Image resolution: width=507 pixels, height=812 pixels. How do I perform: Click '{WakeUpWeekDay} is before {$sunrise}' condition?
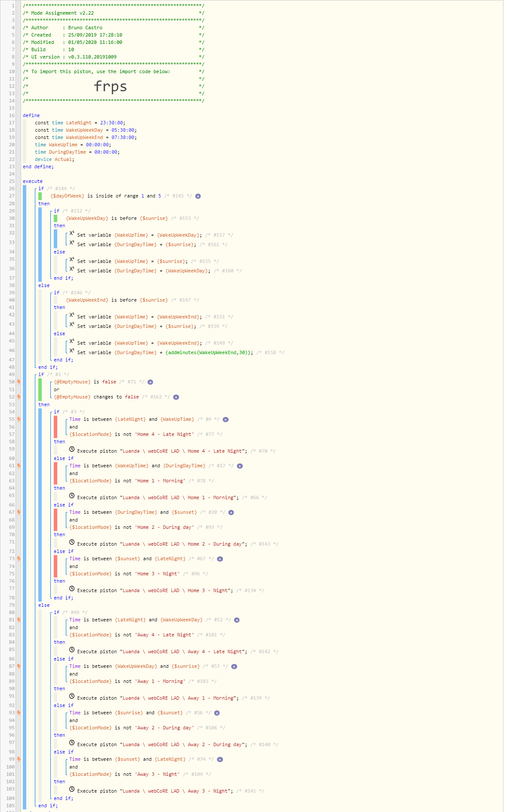[x=117, y=219]
